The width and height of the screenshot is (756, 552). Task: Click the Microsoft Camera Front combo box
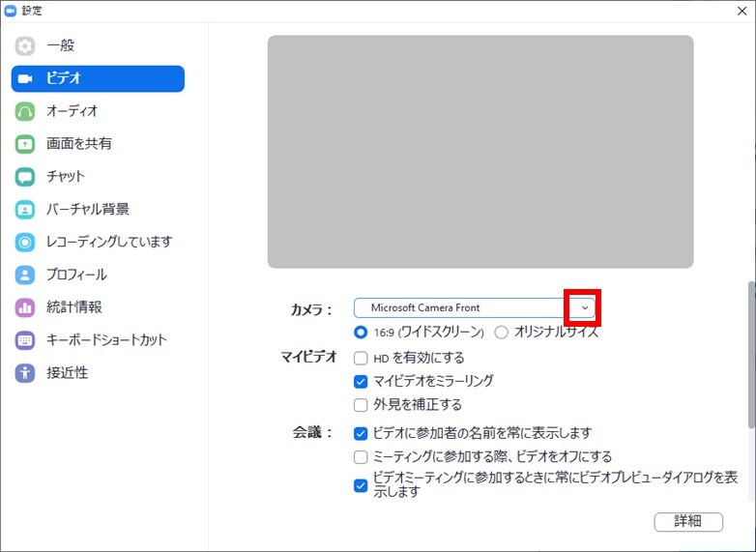coord(475,307)
